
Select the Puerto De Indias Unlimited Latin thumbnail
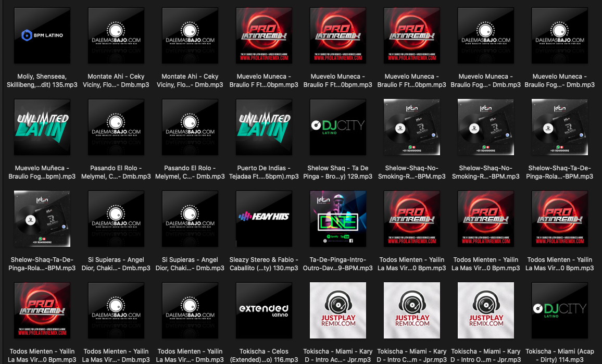[264, 128]
